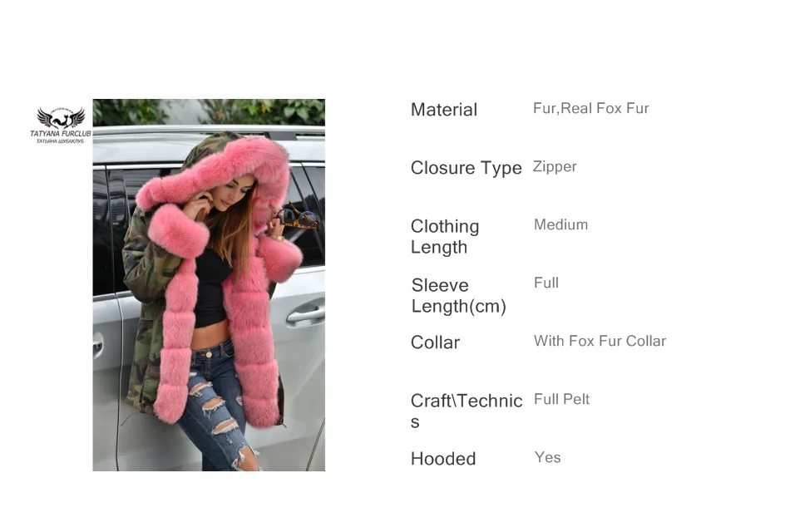Click the ripped jeans in product photo

(217, 403)
